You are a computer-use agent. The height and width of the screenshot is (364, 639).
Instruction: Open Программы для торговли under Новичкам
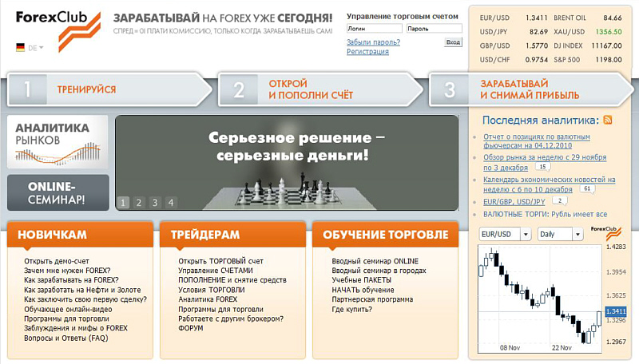click(x=66, y=318)
